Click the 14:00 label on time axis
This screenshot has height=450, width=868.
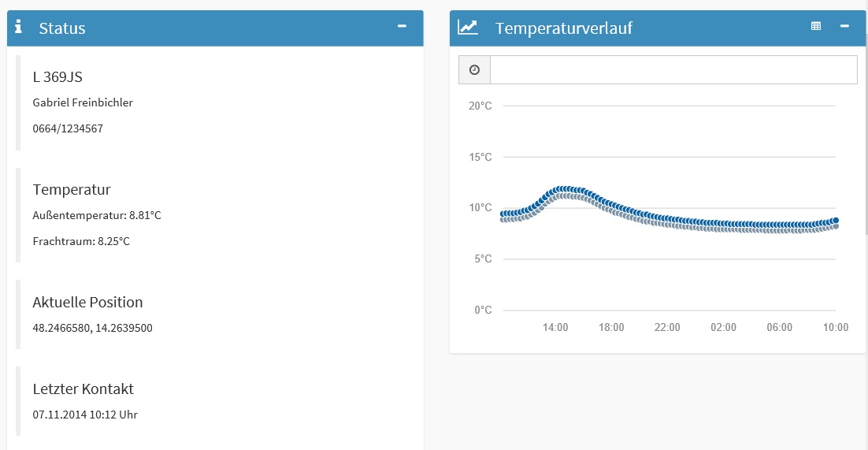pos(555,327)
